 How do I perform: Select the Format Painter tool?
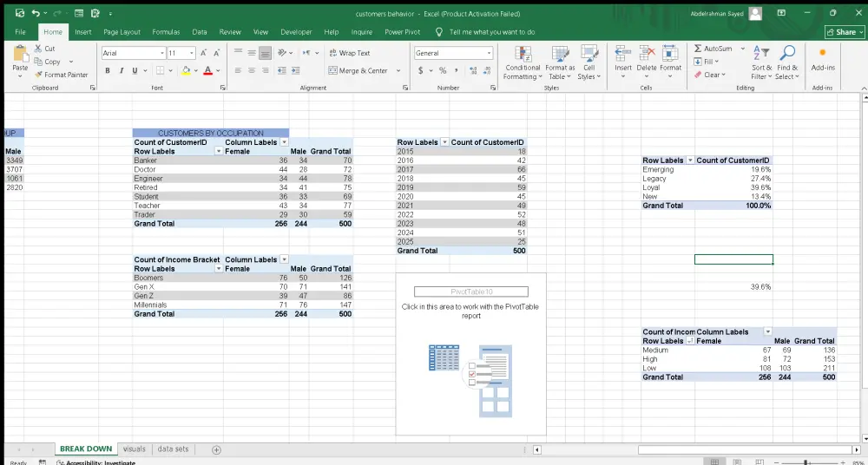click(x=61, y=75)
